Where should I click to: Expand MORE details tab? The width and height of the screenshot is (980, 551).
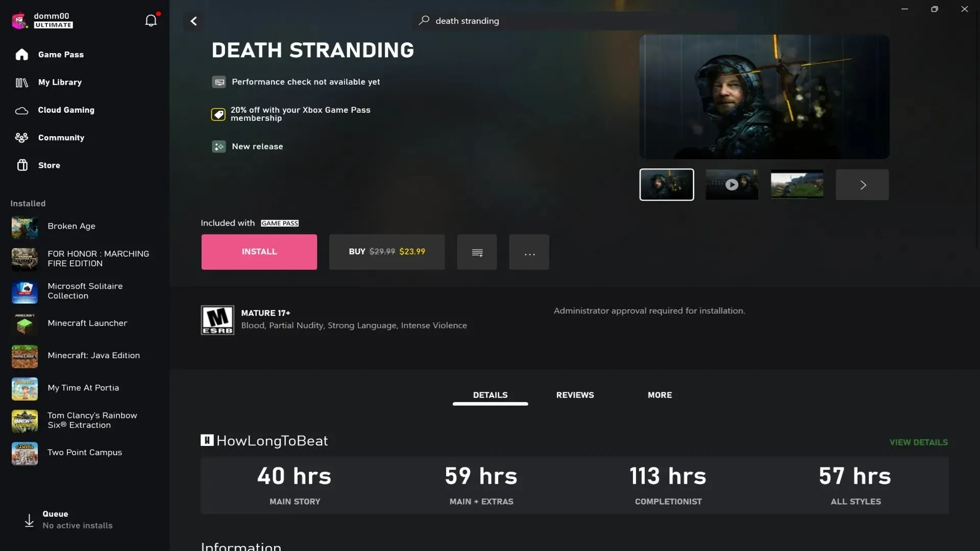coord(659,395)
